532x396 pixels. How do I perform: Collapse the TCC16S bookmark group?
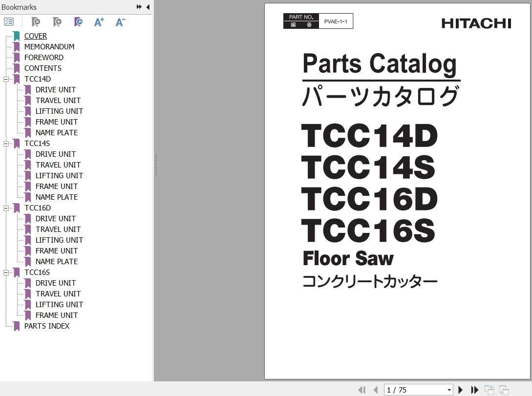[6, 272]
